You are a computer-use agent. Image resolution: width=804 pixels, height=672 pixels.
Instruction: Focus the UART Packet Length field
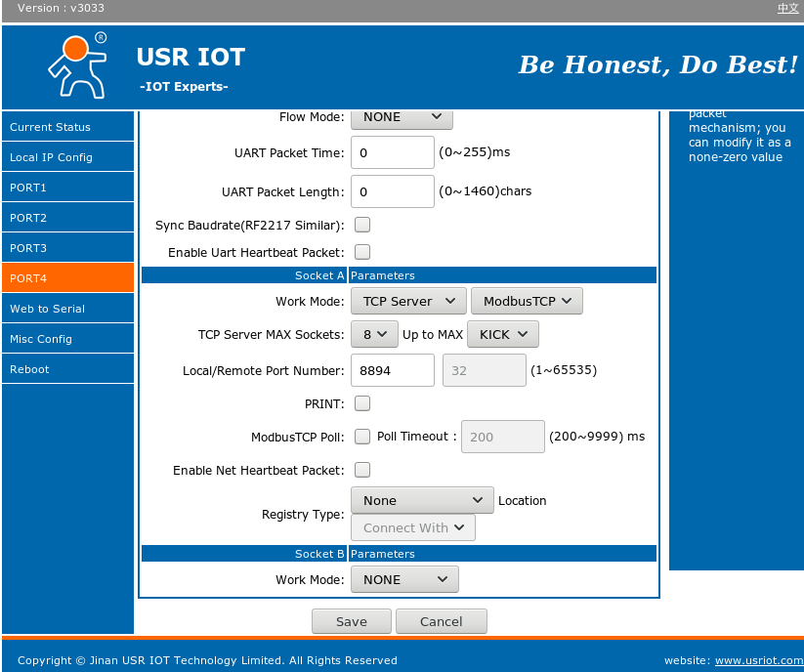click(393, 191)
